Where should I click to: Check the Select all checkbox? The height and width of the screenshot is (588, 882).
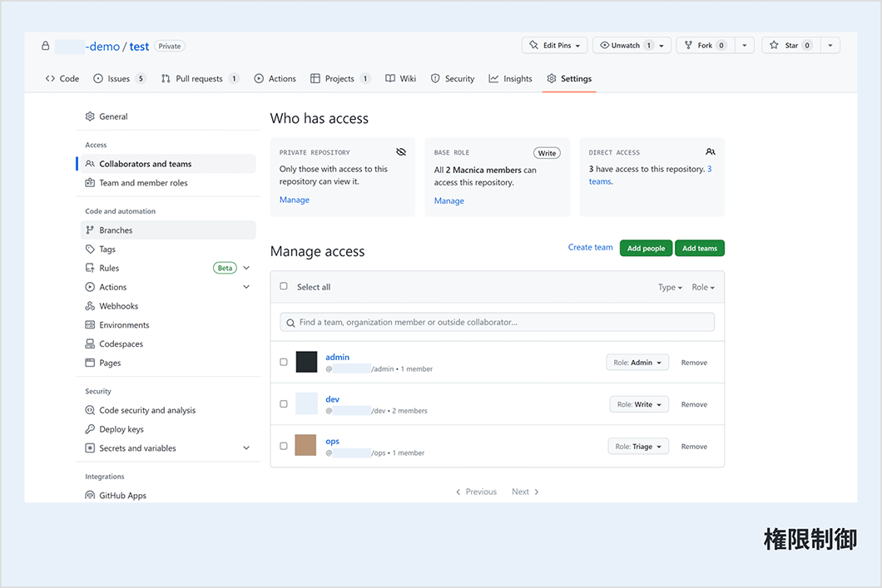[x=284, y=287]
